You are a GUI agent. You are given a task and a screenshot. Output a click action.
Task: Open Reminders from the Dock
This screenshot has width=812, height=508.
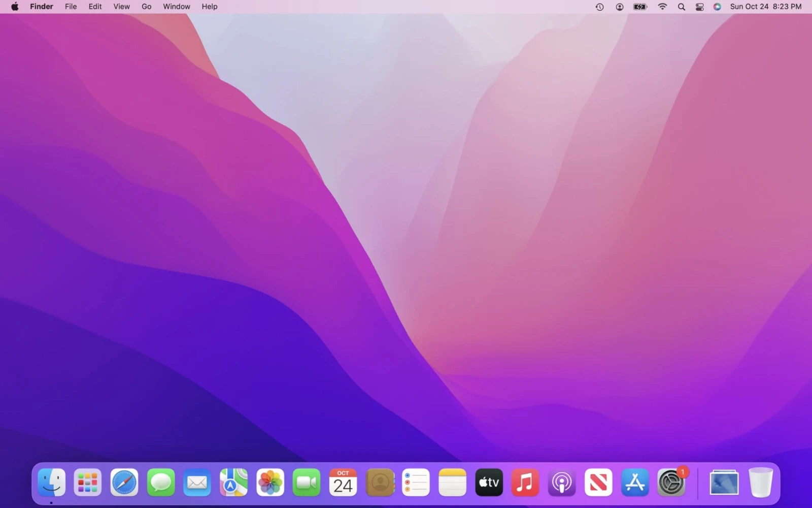click(x=416, y=483)
